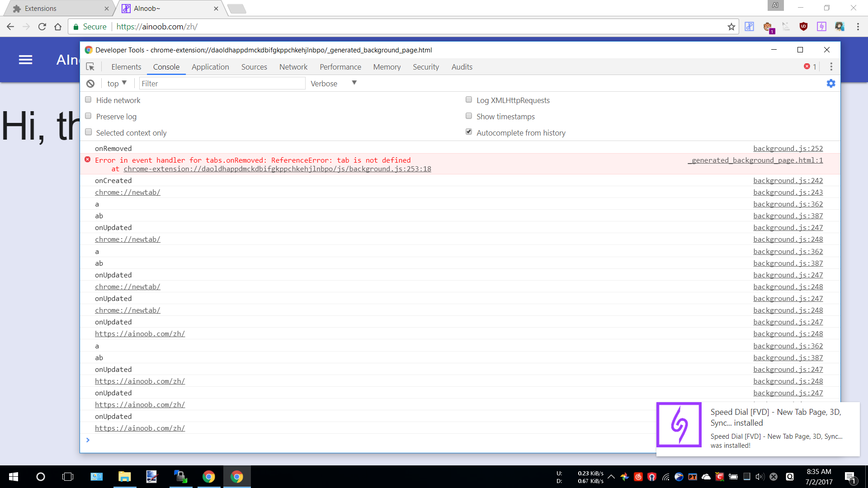The image size is (868, 488).
Task: Open the site hamburger menu
Action: click(25, 60)
